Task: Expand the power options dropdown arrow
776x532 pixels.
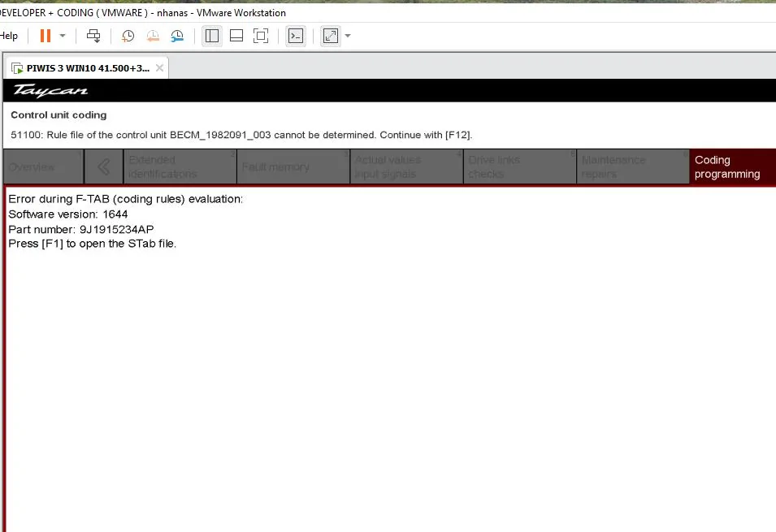Action: (63, 36)
